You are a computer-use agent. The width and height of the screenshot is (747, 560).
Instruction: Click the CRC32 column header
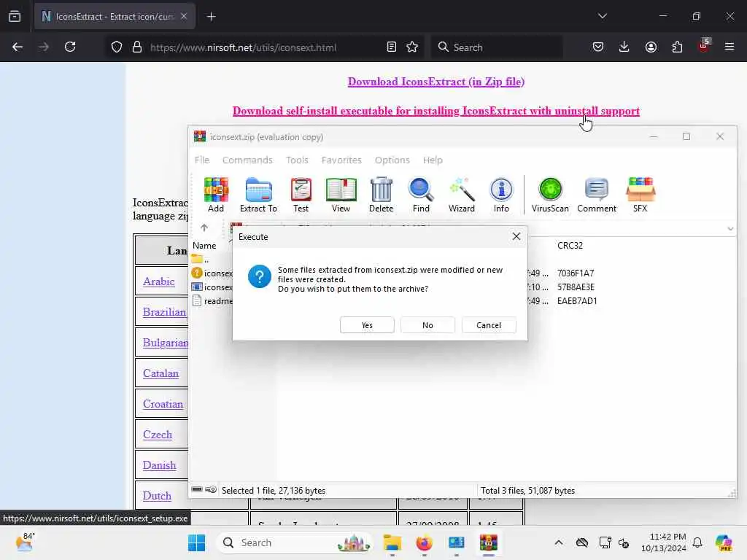(x=570, y=246)
